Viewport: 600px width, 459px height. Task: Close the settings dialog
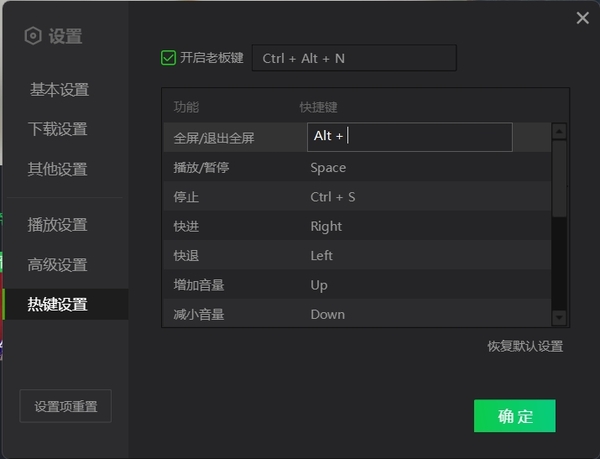click(583, 18)
